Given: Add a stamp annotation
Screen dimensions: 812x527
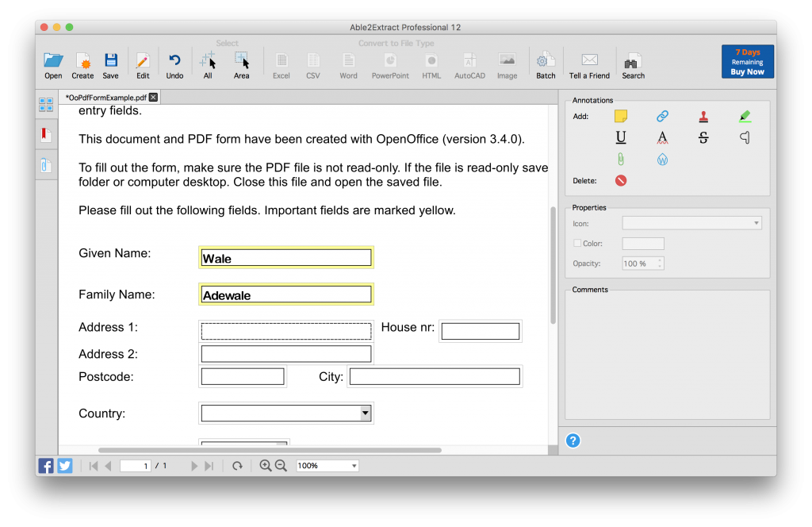Looking at the screenshot, I should click(x=703, y=116).
